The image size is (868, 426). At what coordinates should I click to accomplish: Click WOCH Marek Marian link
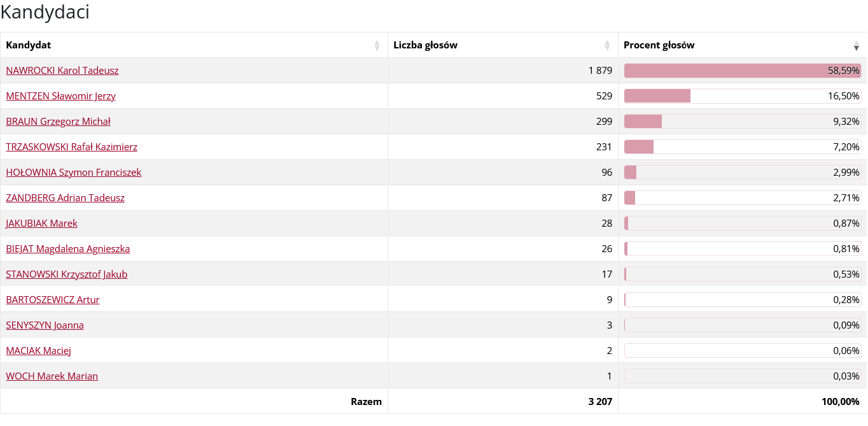tap(52, 376)
